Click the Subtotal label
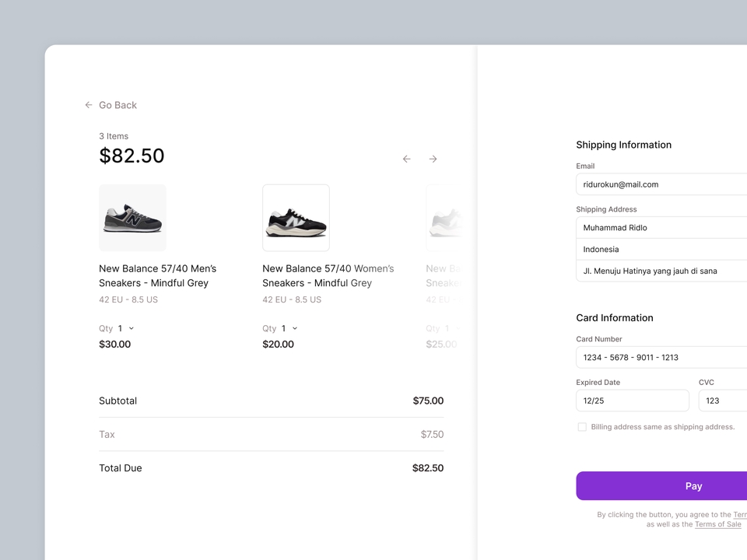 pos(117,401)
